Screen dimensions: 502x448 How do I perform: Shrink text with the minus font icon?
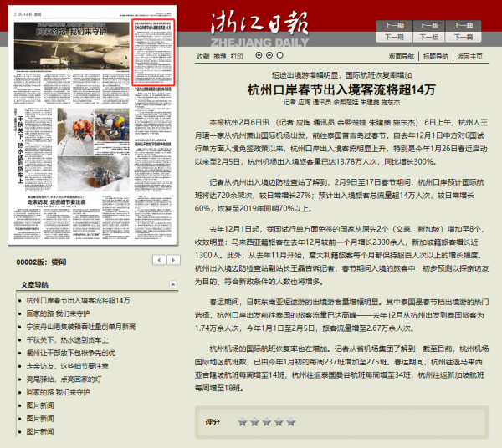coord(269,55)
